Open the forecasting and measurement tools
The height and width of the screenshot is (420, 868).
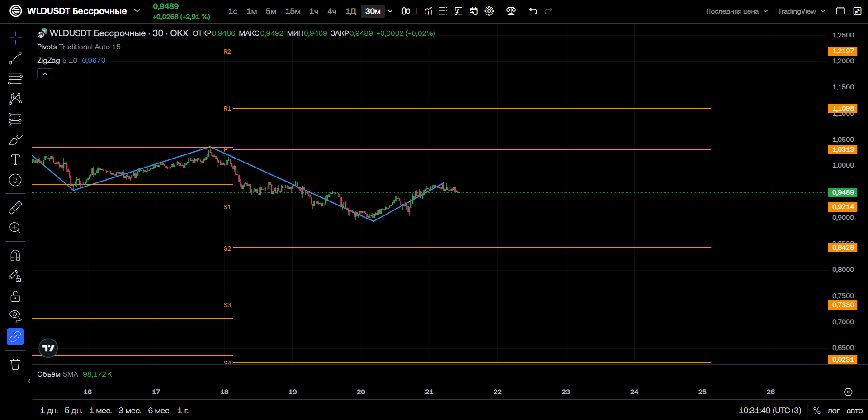15,119
